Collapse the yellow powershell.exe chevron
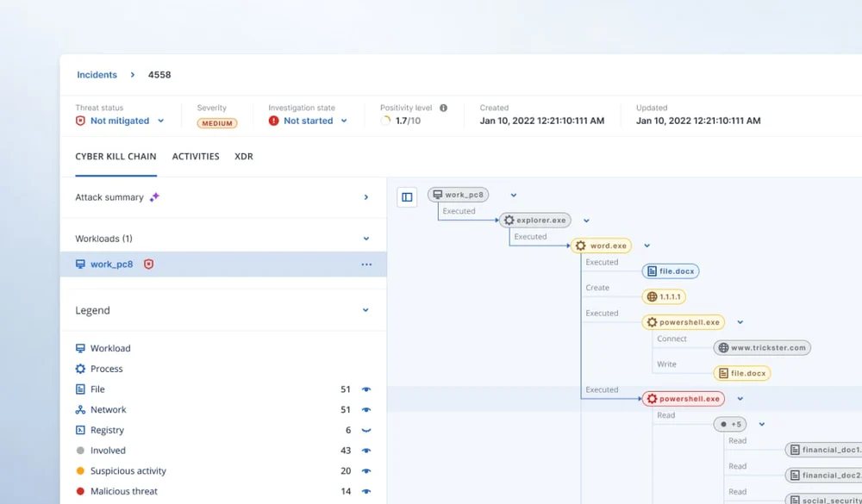Image resolution: width=862 pixels, height=504 pixels. (740, 322)
